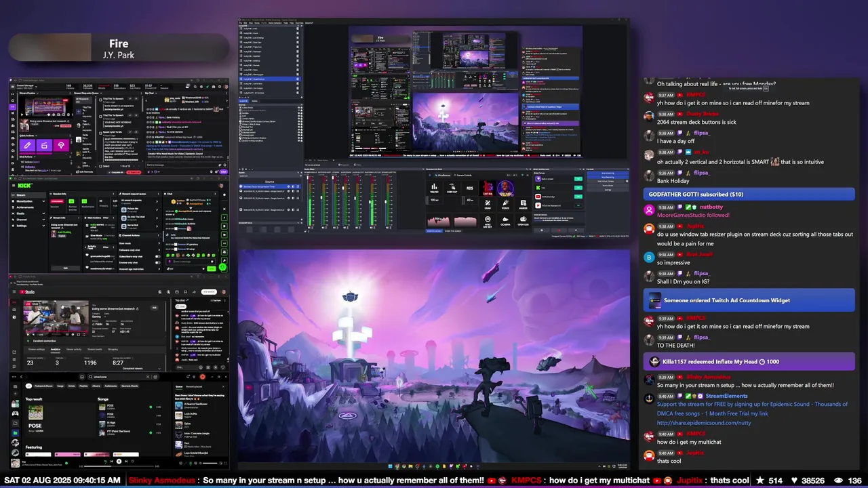
Task: Open Camera Controls tab in OBS deck
Action: click(463, 175)
